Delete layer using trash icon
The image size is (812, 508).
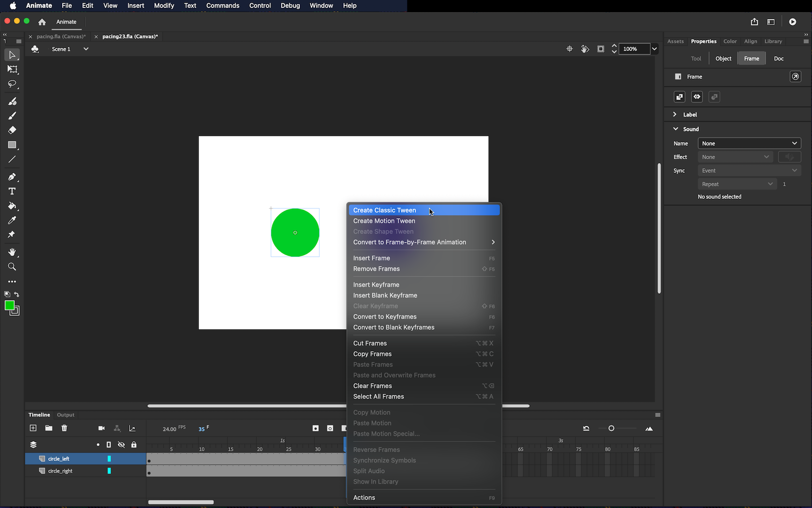tap(64, 428)
